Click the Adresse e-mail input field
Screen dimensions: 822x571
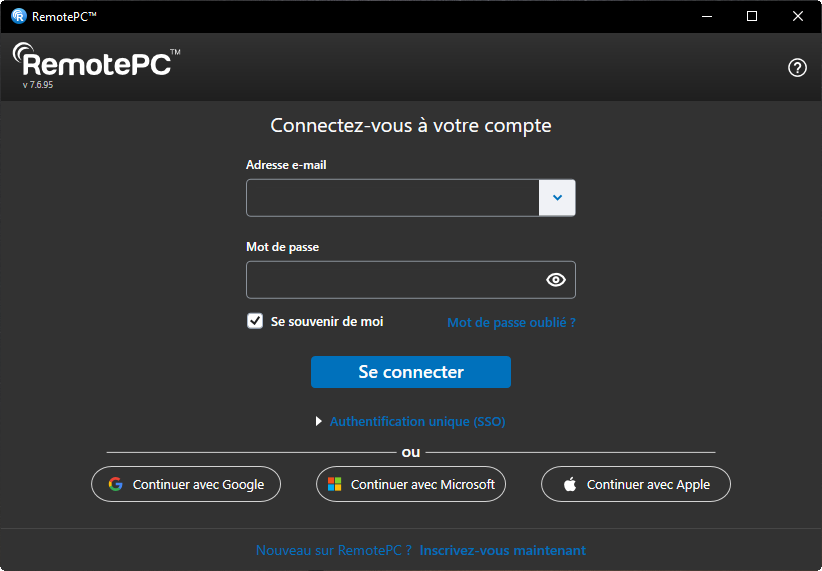click(x=393, y=198)
